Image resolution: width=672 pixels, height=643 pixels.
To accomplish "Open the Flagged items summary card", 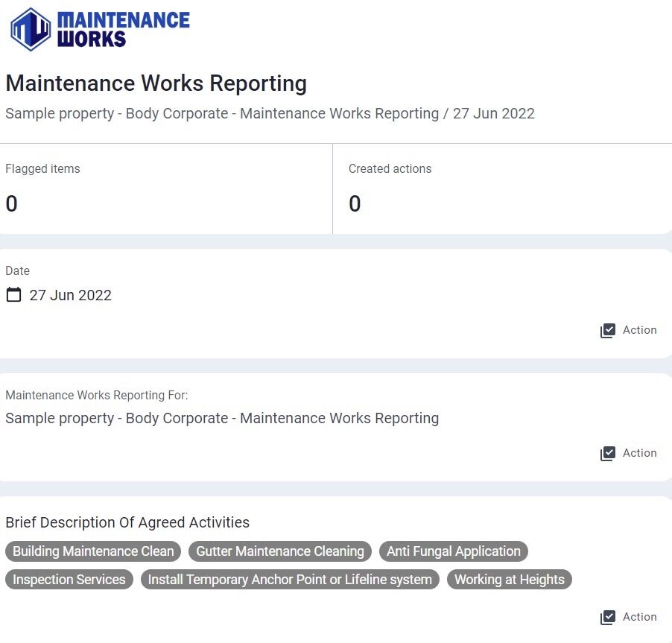I will coord(165,189).
